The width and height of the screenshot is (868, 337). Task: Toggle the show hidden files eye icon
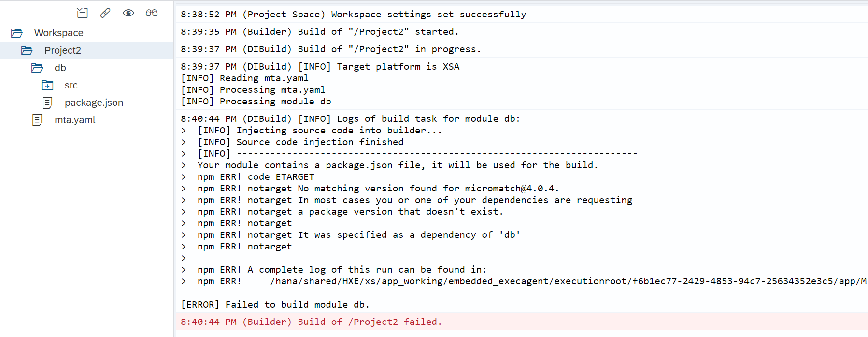tap(128, 13)
